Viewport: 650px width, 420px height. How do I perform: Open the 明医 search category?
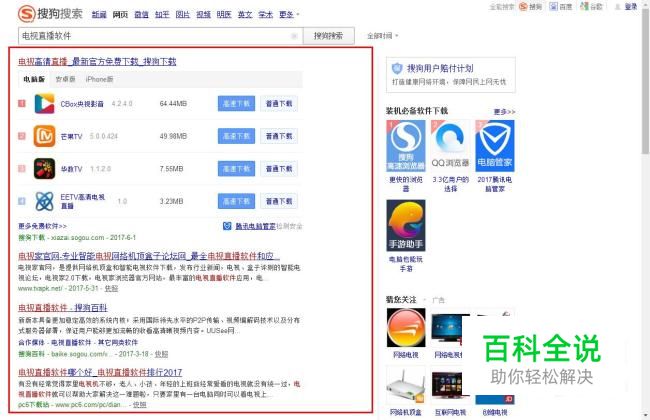point(224,15)
